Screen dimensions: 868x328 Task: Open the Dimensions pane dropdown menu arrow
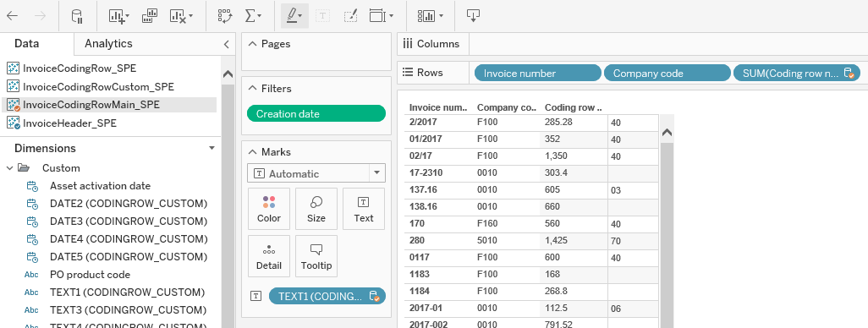pyautogui.click(x=212, y=148)
